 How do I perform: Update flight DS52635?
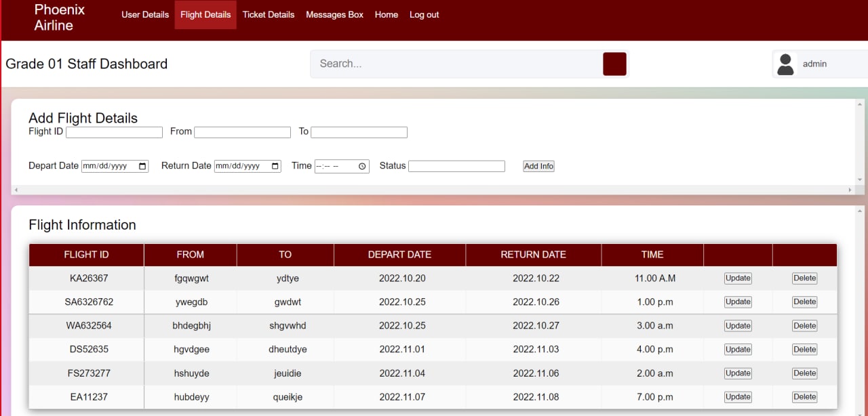click(x=738, y=350)
